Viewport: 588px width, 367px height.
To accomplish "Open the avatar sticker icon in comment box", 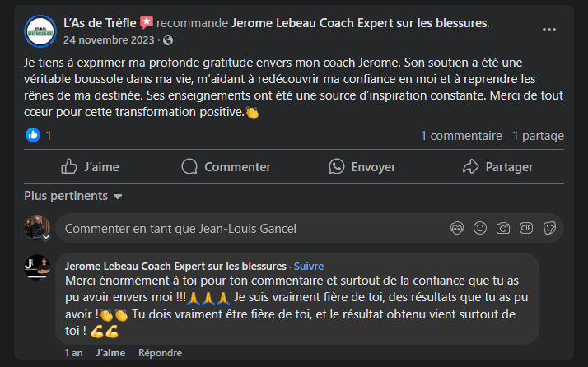I will click(x=457, y=228).
